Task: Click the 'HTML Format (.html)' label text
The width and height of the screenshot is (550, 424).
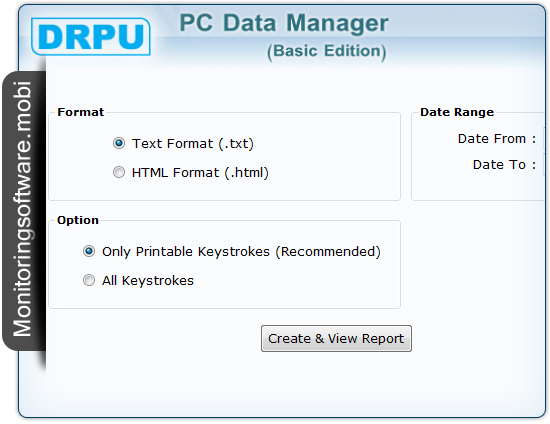Action: click(x=200, y=173)
